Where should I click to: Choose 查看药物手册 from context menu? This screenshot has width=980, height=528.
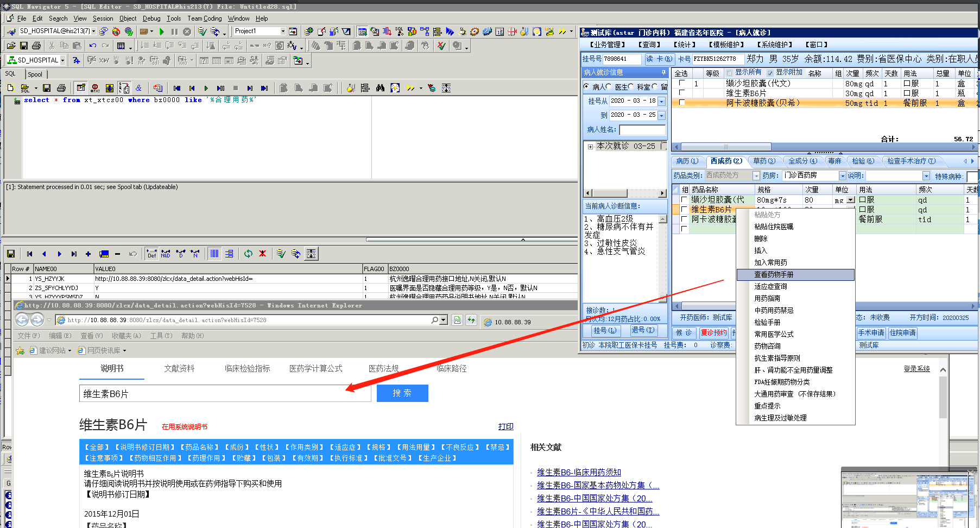(795, 275)
